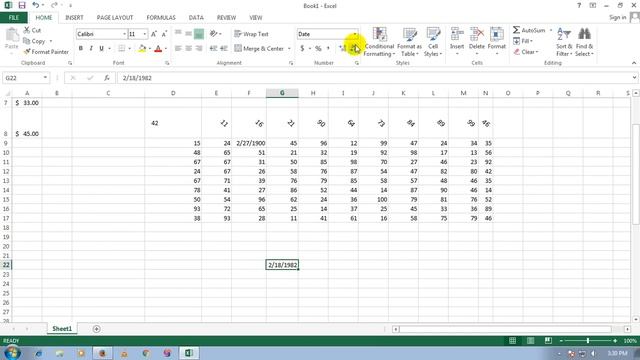
Task: Apply the Borders button
Action: coord(122,49)
